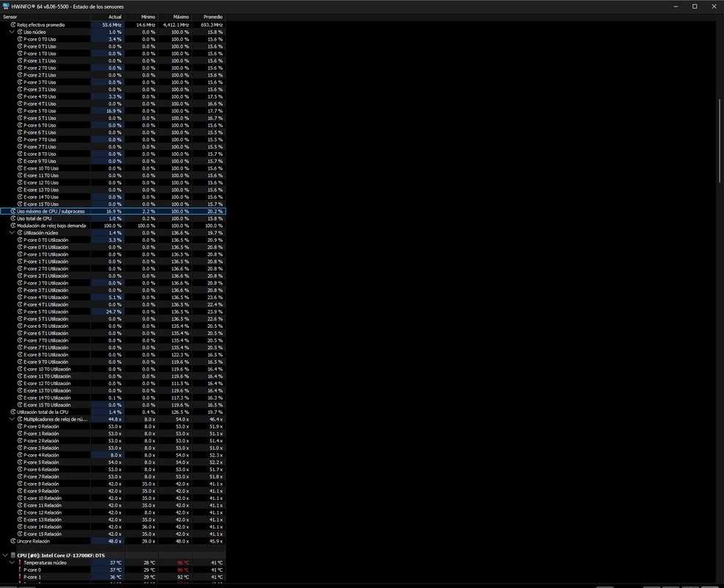Click the 24.7 % actual value of P-core 5 T0 Utilización
724x588 pixels.
coord(114,312)
